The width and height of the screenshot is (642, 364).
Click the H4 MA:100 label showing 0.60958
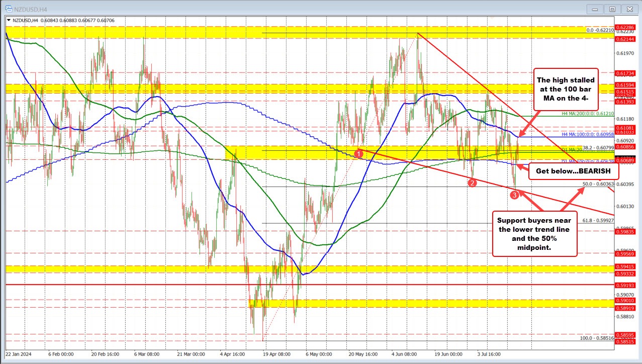click(x=587, y=135)
